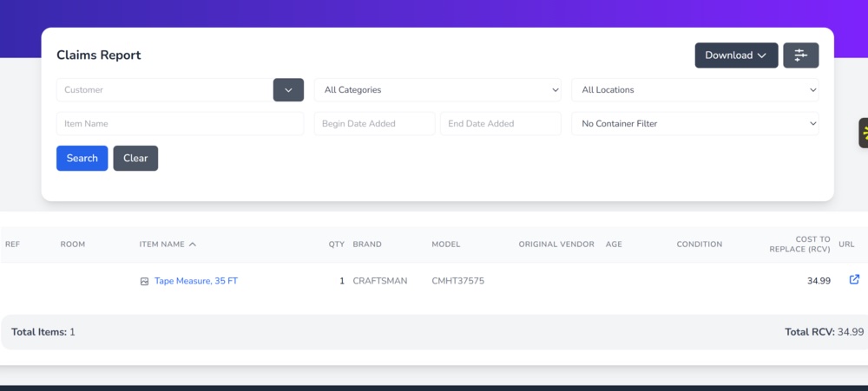Click the REF column header
Viewport: 868px width, 391px height.
pos(13,244)
